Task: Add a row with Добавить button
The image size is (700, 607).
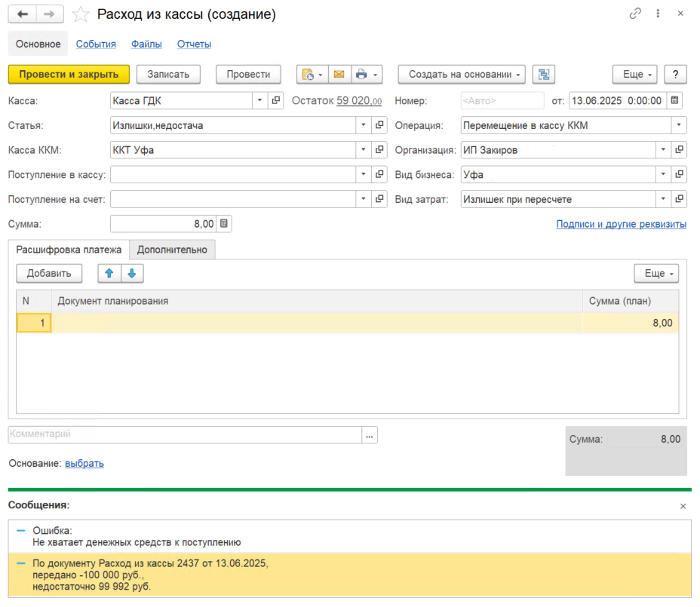Action: 49,274
